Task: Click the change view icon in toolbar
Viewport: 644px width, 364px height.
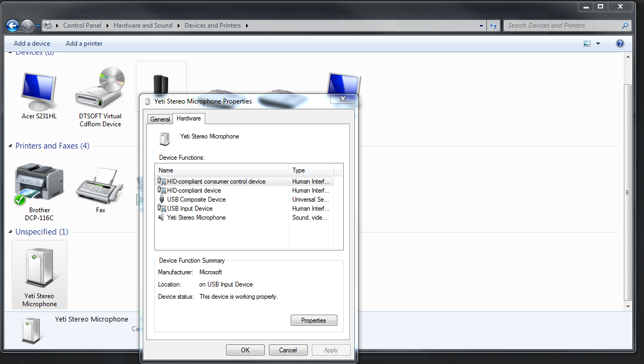Action: click(x=587, y=44)
